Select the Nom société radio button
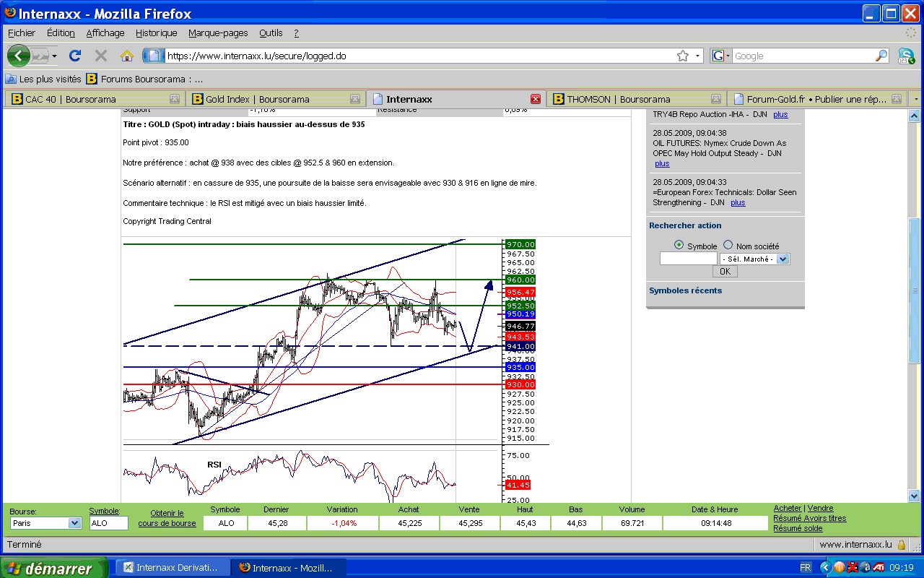The width and height of the screenshot is (924, 578). (x=728, y=246)
